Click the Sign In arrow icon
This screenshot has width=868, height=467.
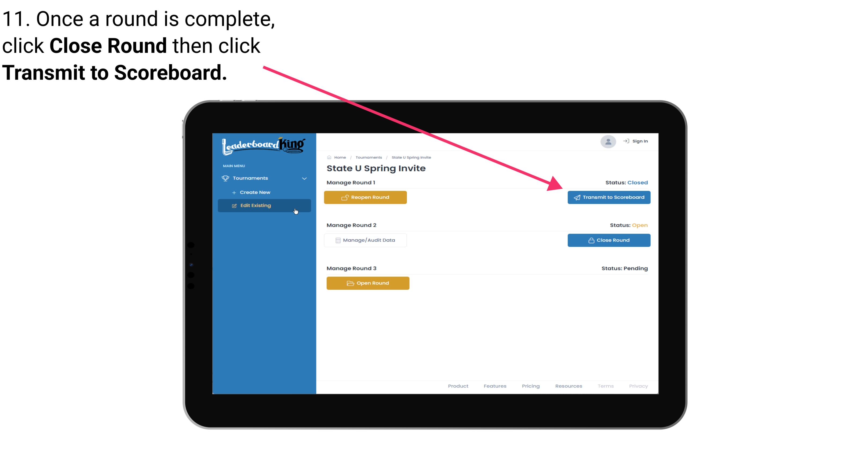[626, 141]
